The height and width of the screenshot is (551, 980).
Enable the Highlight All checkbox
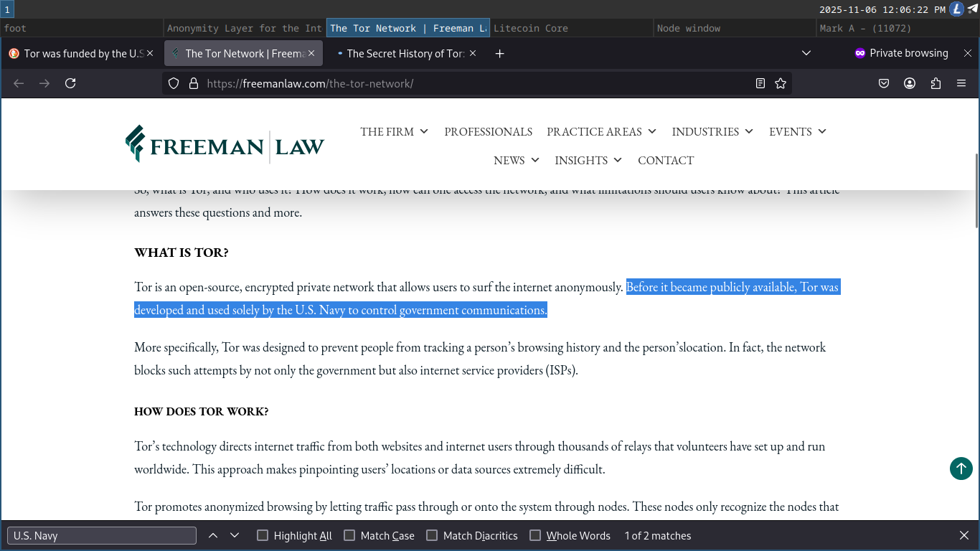[x=263, y=535]
